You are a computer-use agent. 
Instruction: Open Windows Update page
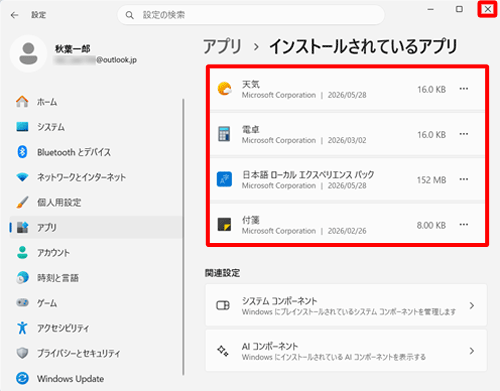(96, 378)
